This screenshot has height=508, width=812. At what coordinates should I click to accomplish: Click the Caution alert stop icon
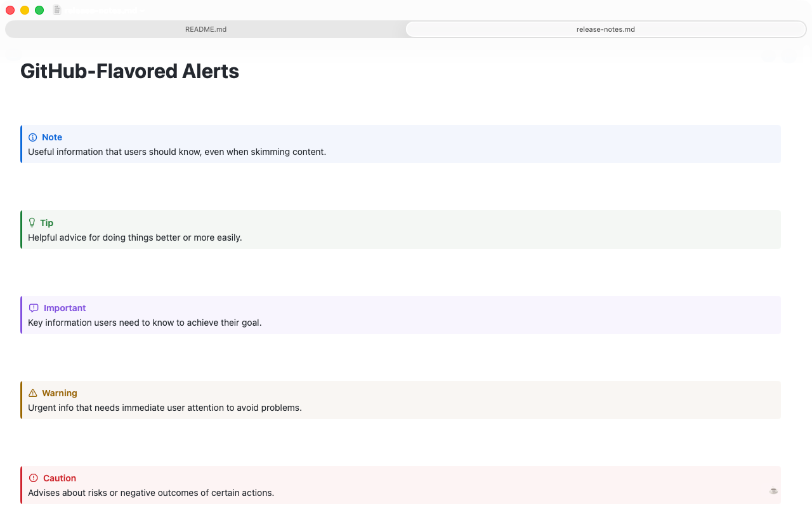tap(34, 478)
